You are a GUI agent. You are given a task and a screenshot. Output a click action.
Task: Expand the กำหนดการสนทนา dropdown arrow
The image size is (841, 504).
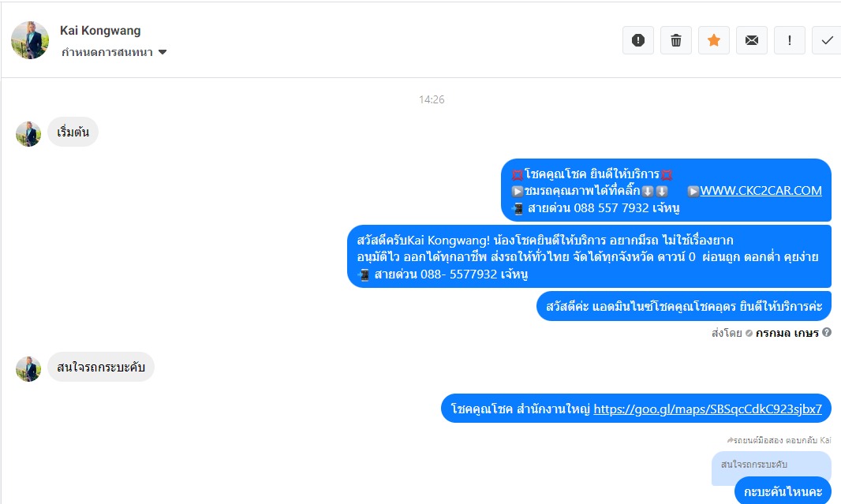coord(163,52)
